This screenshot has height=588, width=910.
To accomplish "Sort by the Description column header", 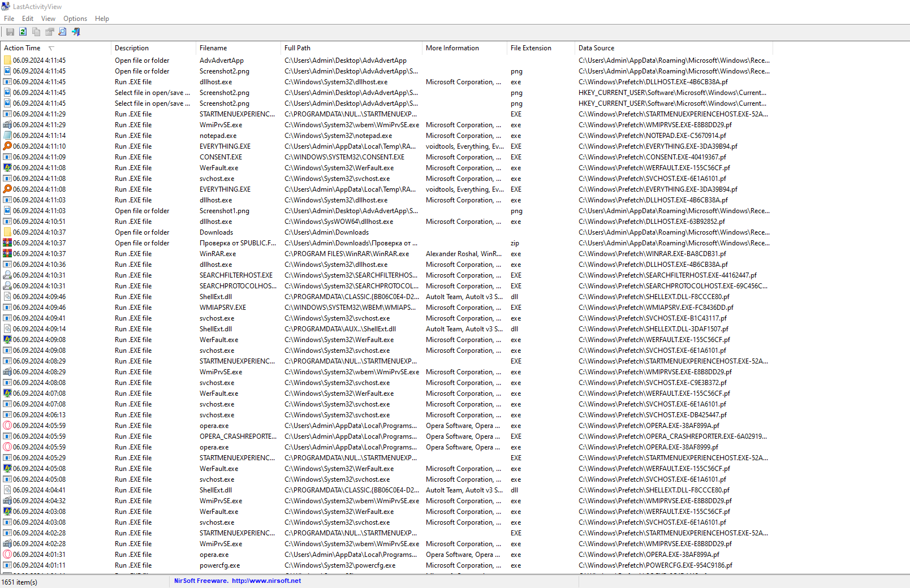I will (153, 48).
